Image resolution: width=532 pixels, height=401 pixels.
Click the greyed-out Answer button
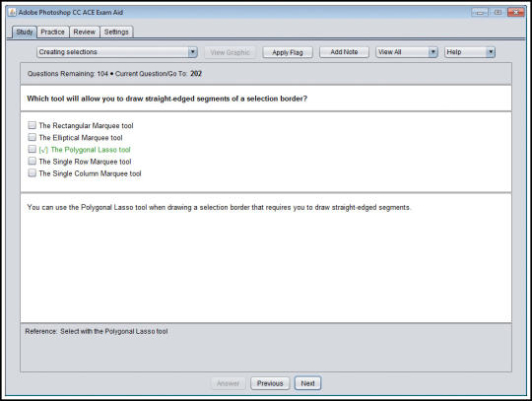pyautogui.click(x=228, y=383)
